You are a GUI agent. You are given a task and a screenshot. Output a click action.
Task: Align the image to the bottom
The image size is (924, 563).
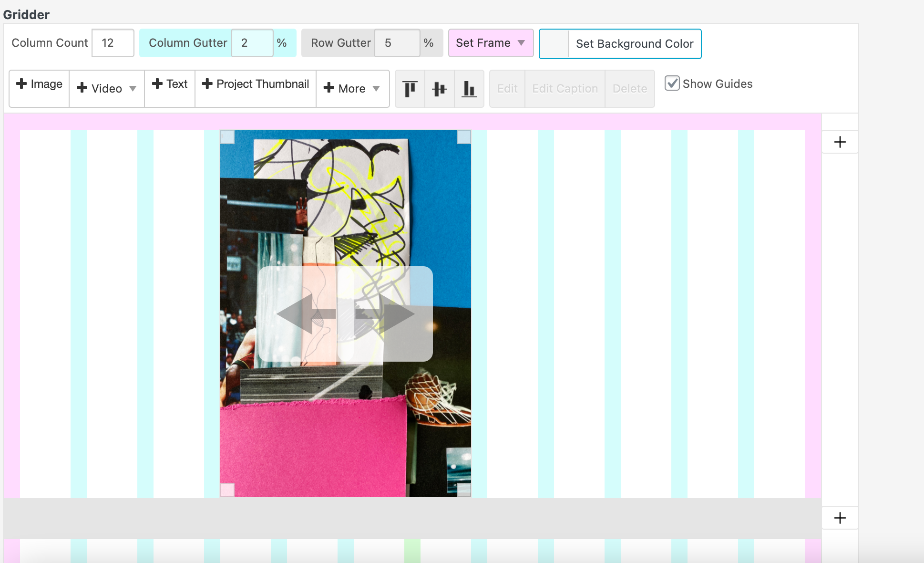(469, 89)
